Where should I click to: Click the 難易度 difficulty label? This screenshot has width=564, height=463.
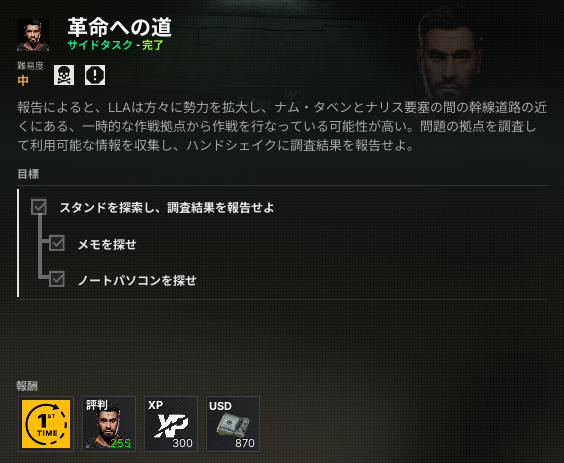coord(31,66)
